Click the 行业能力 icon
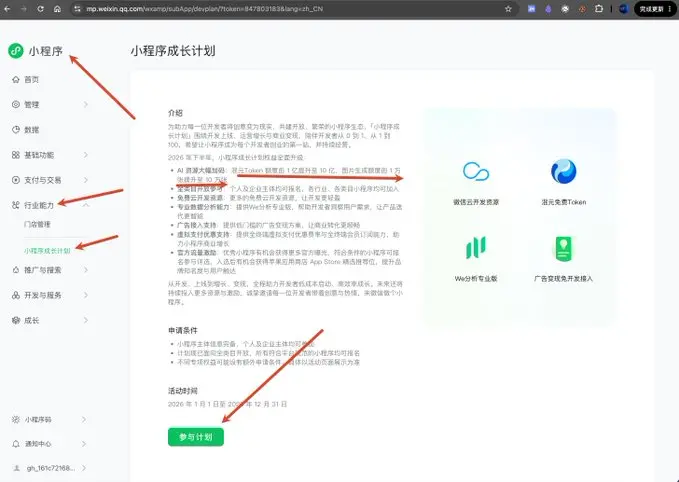This screenshot has height=482, width=679. point(16,205)
